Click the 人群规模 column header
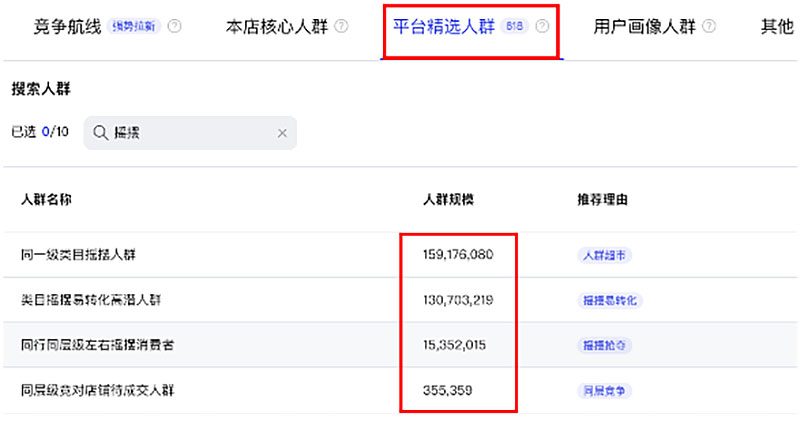 pyautogui.click(x=448, y=199)
